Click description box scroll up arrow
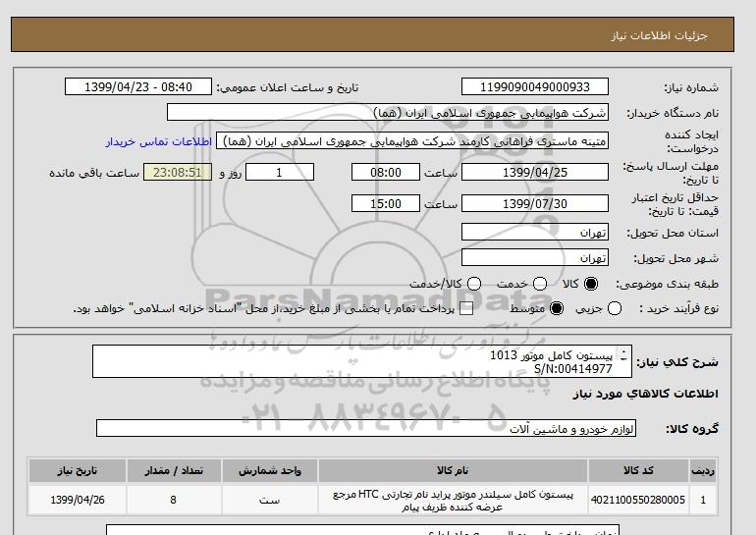Image resolution: width=756 pixels, height=535 pixels. coord(623,351)
